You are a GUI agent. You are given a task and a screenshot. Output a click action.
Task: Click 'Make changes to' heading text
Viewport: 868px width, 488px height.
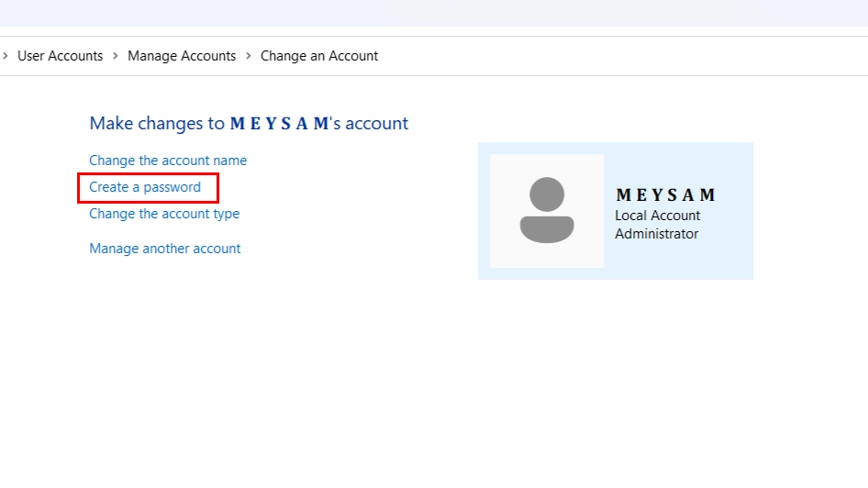[156, 124]
